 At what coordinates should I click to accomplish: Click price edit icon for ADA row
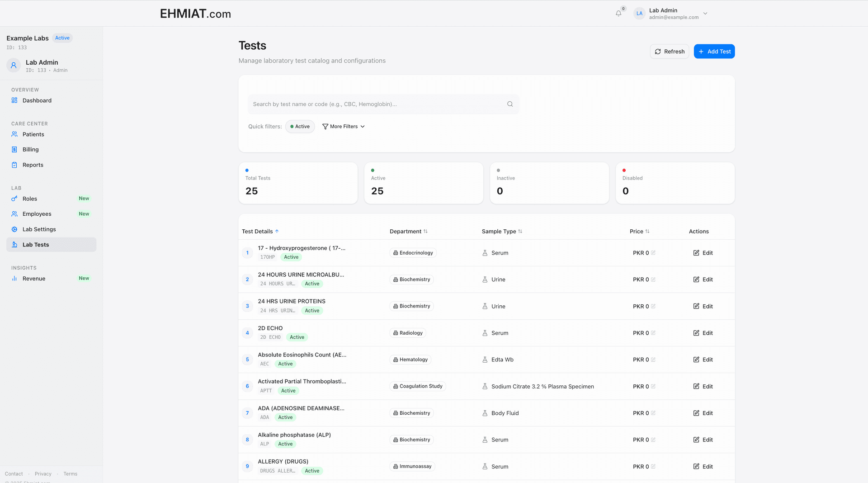(x=653, y=413)
